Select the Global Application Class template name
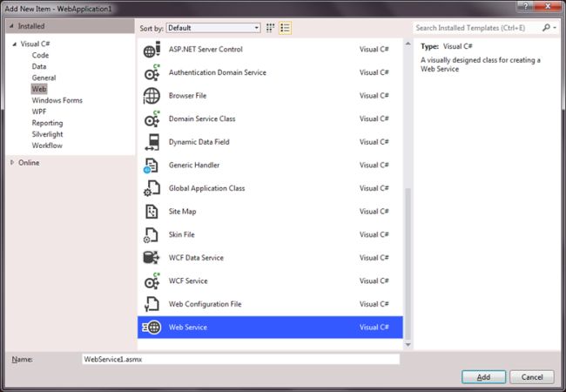566x392 pixels. [206, 188]
